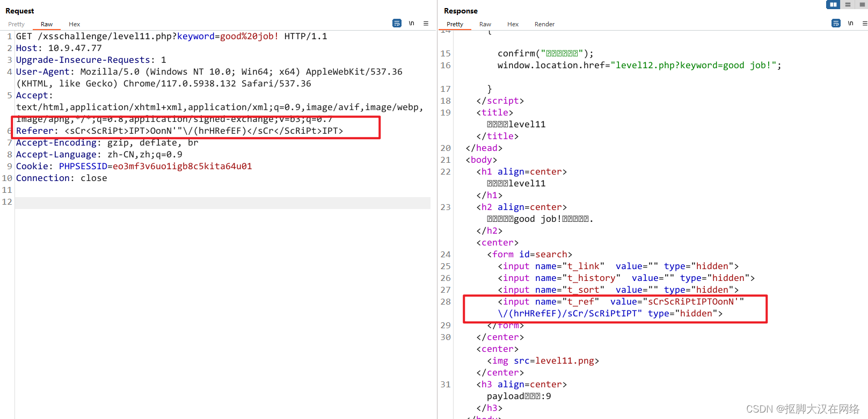
Task: Click the t_link hidden input line
Action: tap(618, 266)
